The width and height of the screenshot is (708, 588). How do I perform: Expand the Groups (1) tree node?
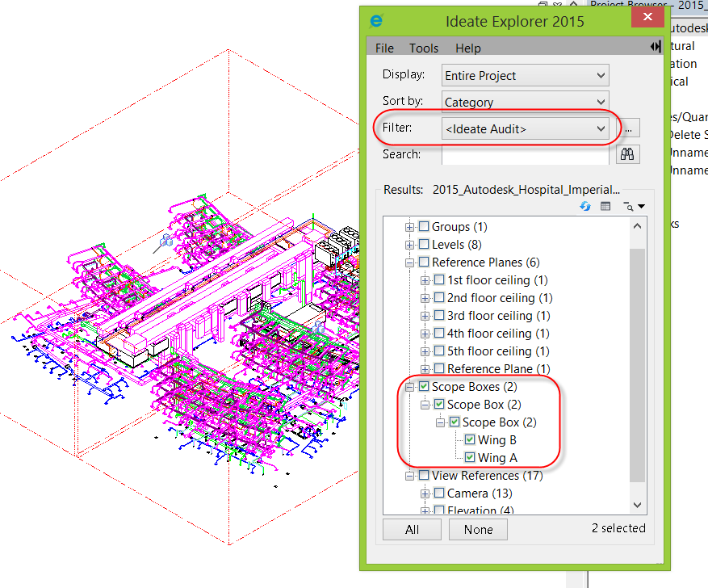[409, 227]
